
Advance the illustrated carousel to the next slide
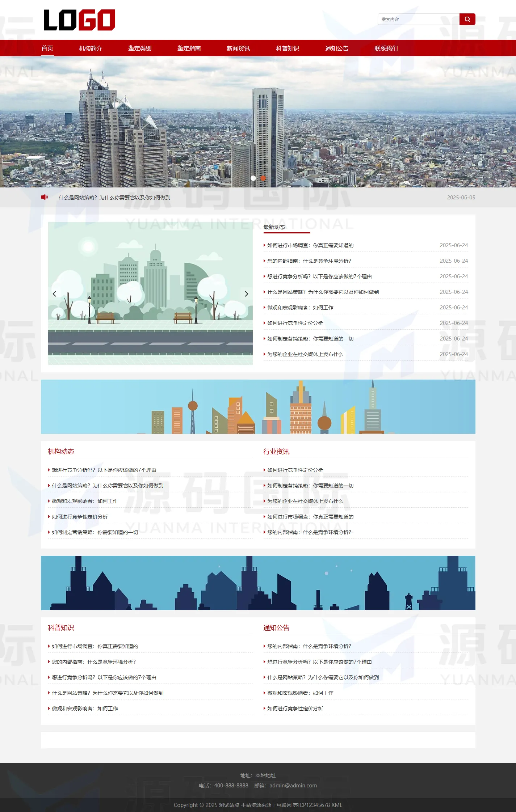pos(247,294)
